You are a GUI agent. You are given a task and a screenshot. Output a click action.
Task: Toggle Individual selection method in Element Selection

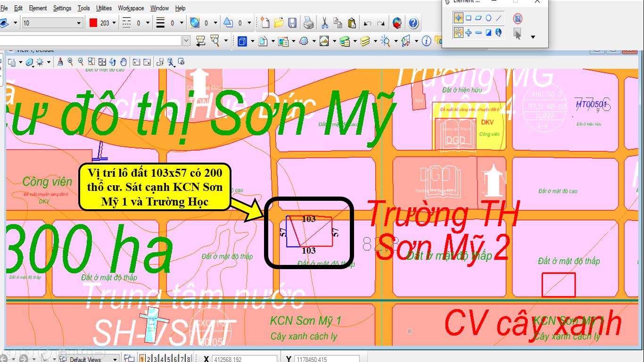click(458, 18)
